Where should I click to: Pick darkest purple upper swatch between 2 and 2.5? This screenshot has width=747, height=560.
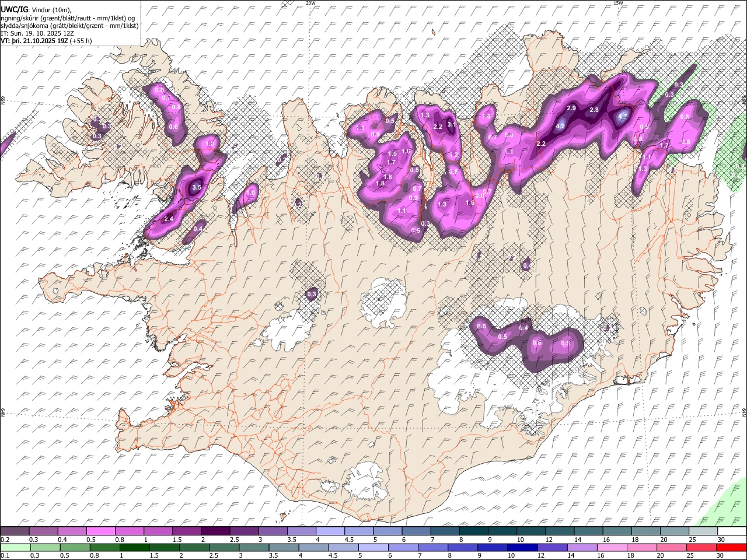coord(216,531)
